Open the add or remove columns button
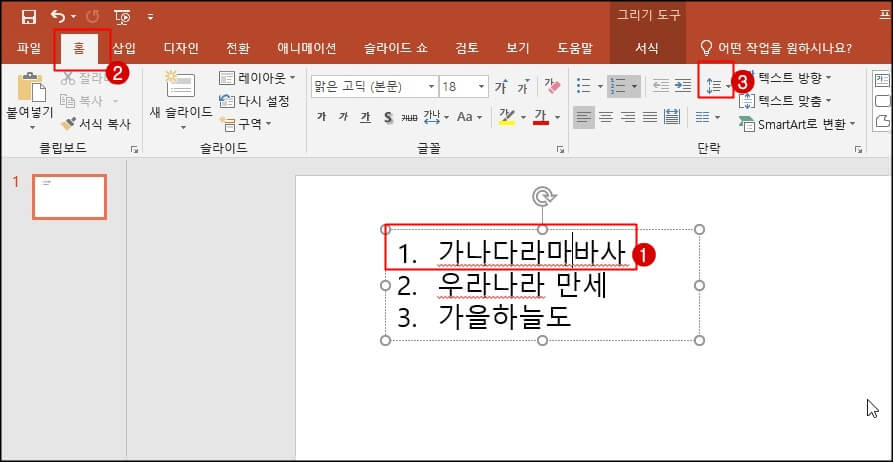Viewport: 893px width, 462px height. click(x=707, y=117)
